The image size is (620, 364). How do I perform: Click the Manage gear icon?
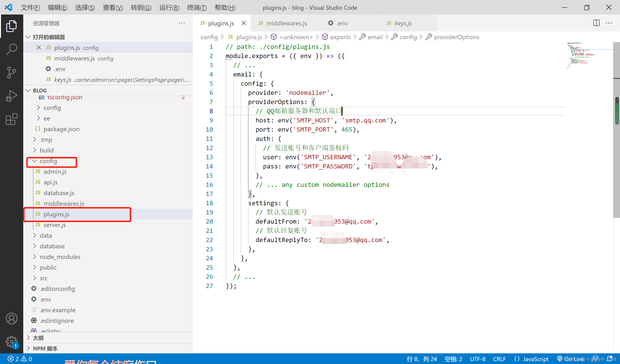coord(12,342)
